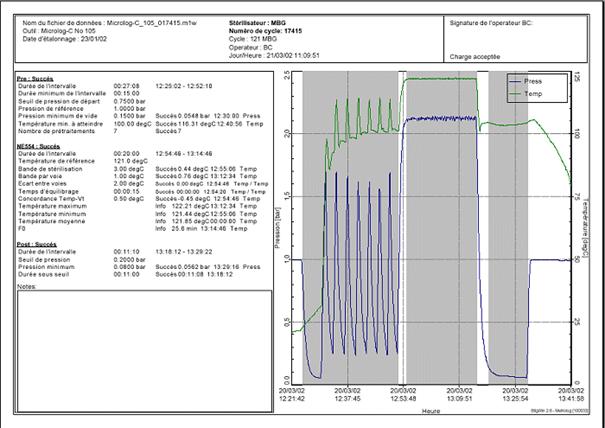Screen dimensions: 605x428
Task: Click the 'Température maximum' row
Action: tap(62, 205)
